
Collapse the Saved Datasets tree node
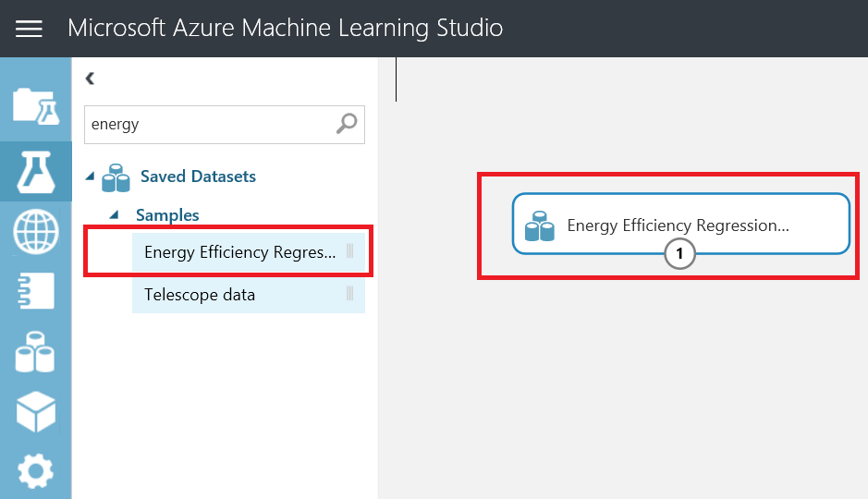90,176
